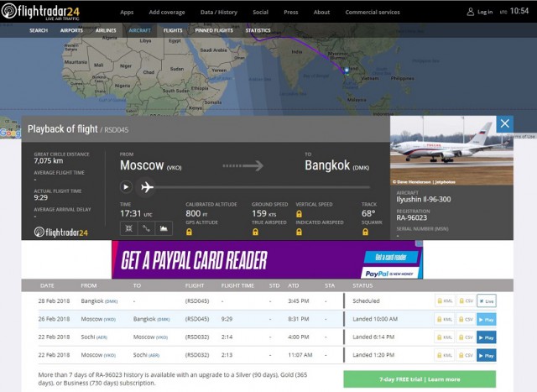
Task: Switch to the Airlines tab
Action: 106,30
